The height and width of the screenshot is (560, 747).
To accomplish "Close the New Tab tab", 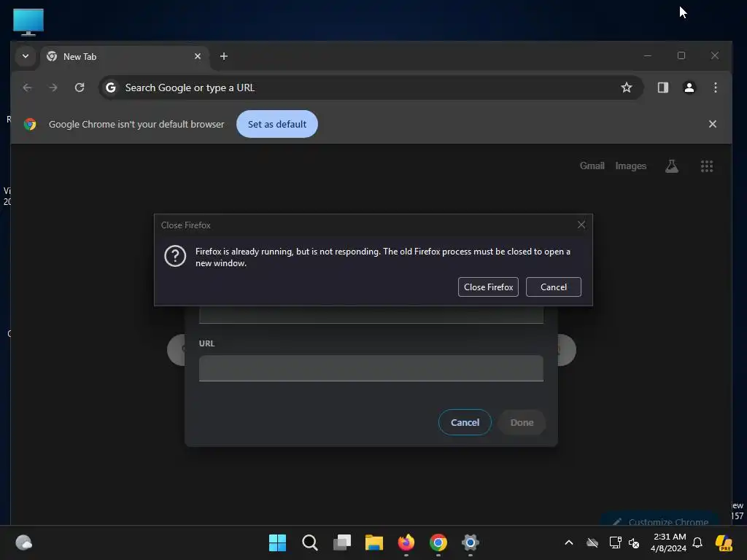I will point(198,56).
